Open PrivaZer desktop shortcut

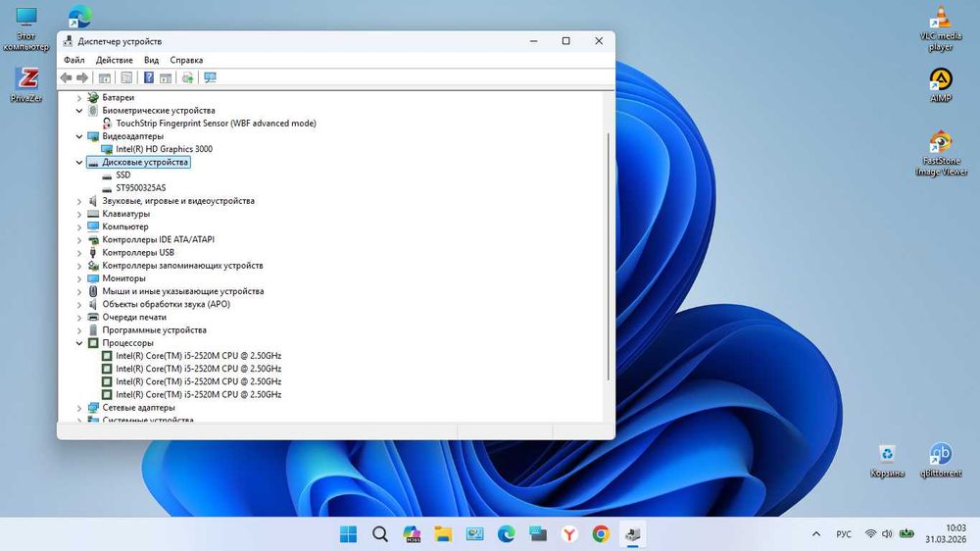point(26,85)
